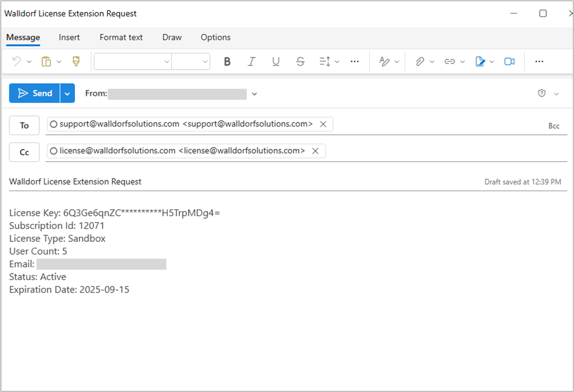This screenshot has width=574, height=392.
Task: Click the Signature pen icon
Action: (x=480, y=62)
